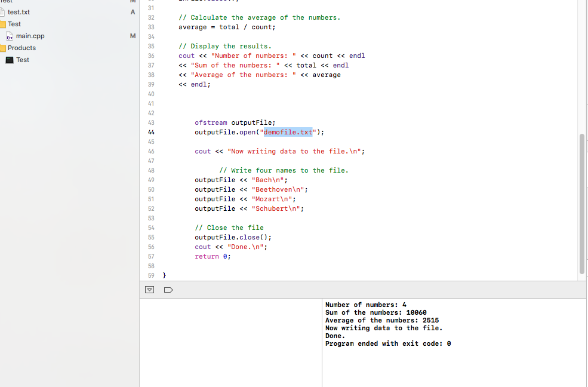The width and height of the screenshot is (588, 387).
Task: Click 'average = total / count;' line
Action: (227, 27)
